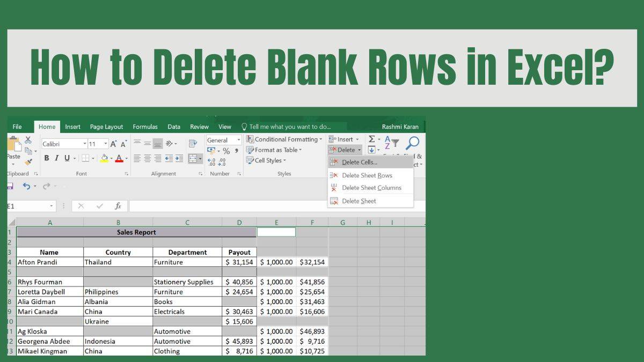The height and width of the screenshot is (362, 644).
Task: Click the Percent Style icon
Action: tap(226, 151)
